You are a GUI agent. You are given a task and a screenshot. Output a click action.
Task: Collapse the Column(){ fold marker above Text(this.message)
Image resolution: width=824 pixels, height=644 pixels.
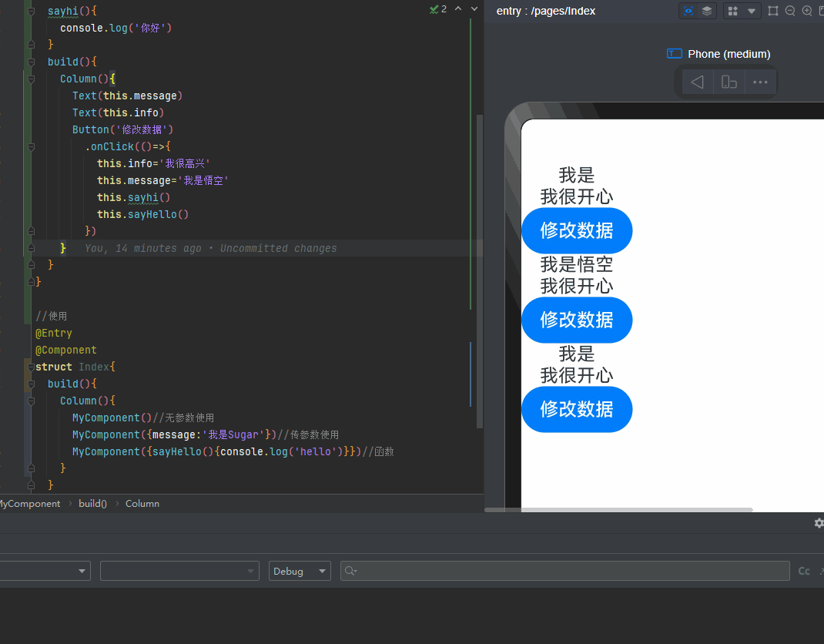[x=31, y=79]
